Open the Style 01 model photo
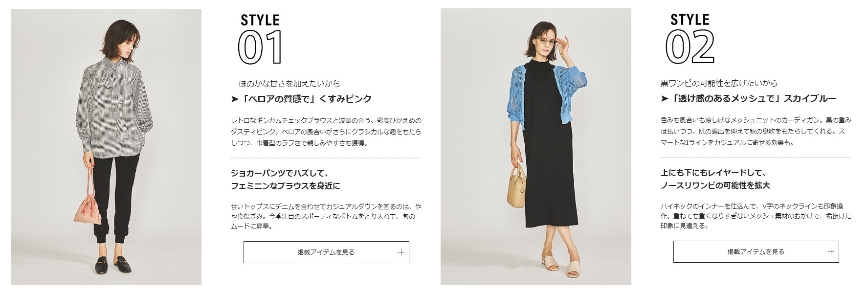The width and height of the screenshot is (868, 296). click(x=106, y=147)
